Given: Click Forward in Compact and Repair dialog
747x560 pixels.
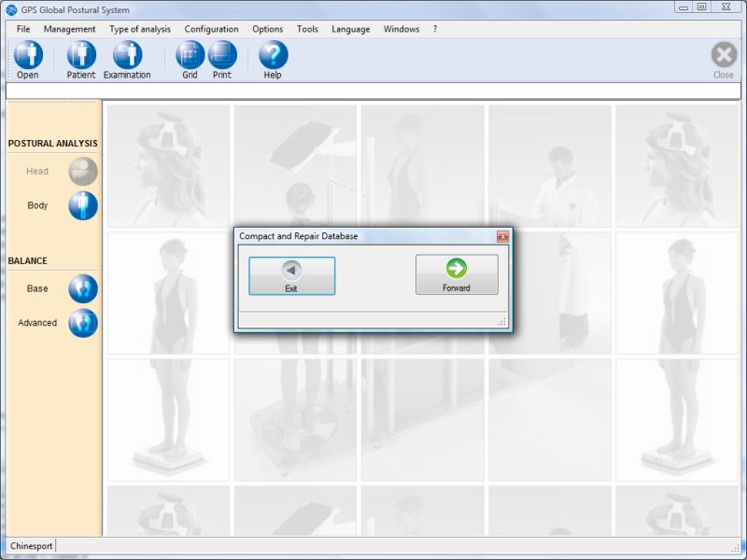Looking at the screenshot, I should click(457, 274).
